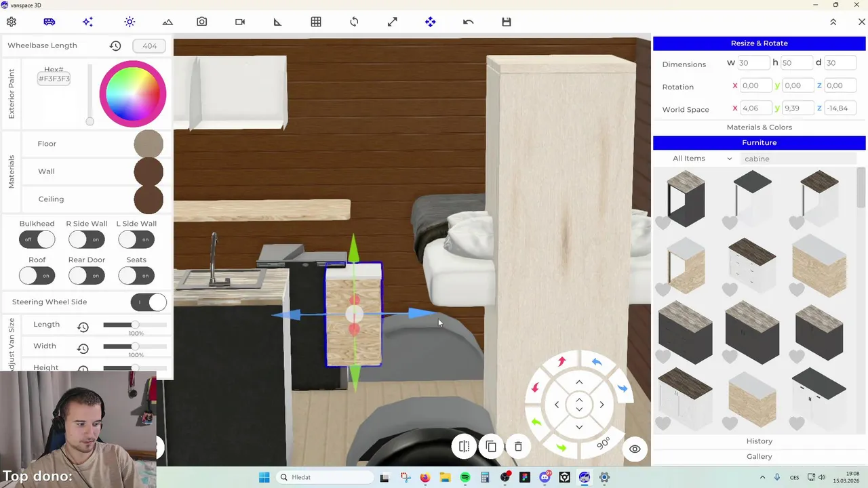
Task: Toggle visibility with the eye icon
Action: click(x=635, y=449)
